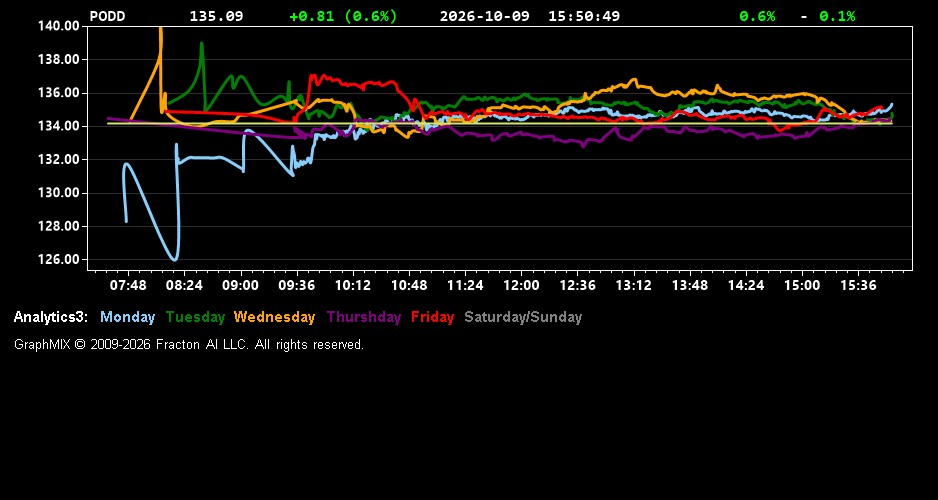Viewport: 938px width, 500px height.
Task: Click the 15:36 time axis label
Action: (858, 286)
